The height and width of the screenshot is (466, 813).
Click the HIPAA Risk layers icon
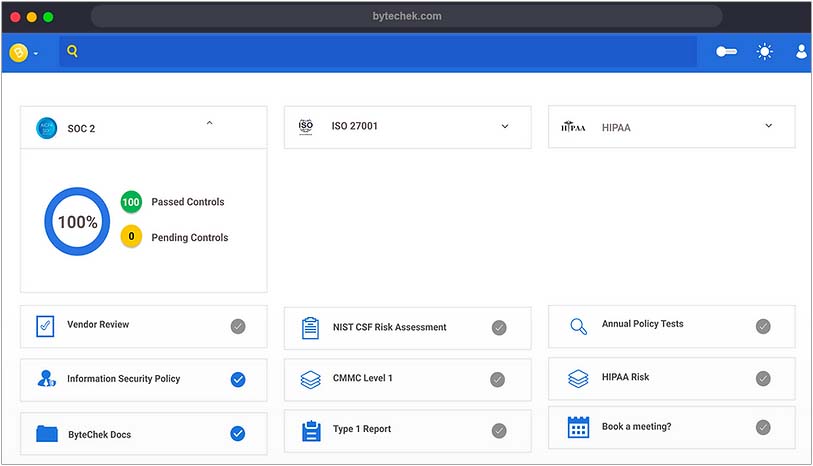(x=578, y=378)
